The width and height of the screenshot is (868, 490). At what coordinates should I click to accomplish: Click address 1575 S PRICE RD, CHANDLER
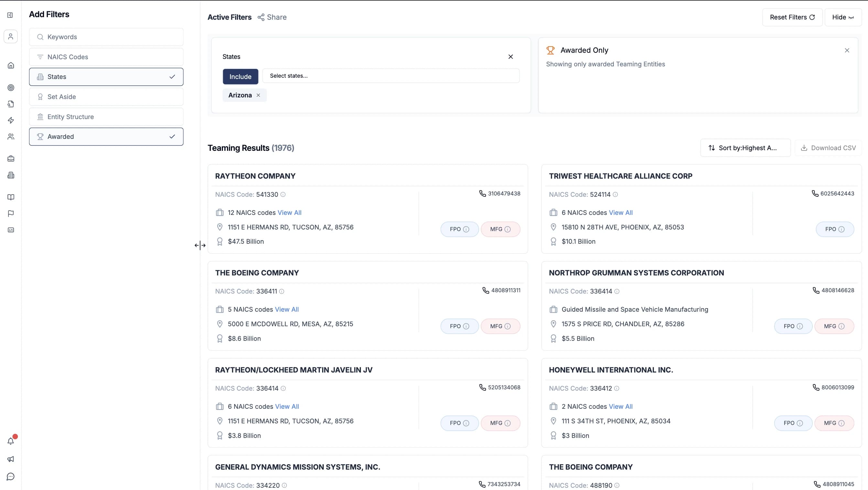pos(623,324)
